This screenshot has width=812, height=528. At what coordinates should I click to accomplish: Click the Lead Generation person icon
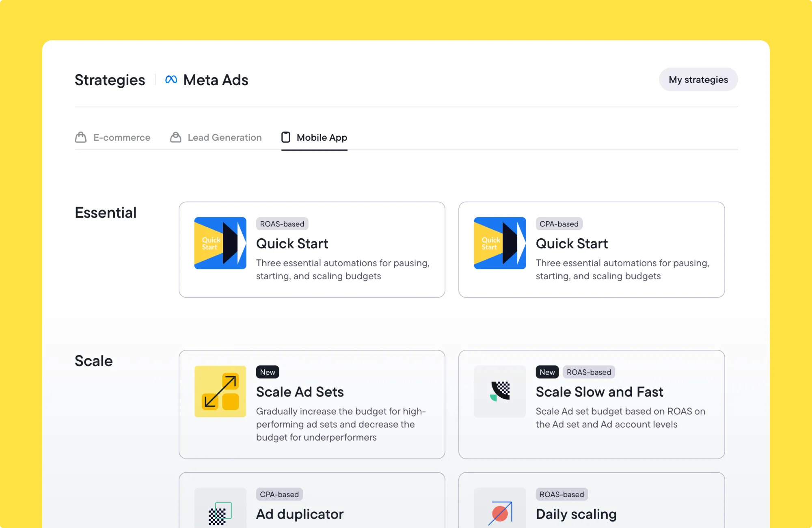pyautogui.click(x=175, y=137)
